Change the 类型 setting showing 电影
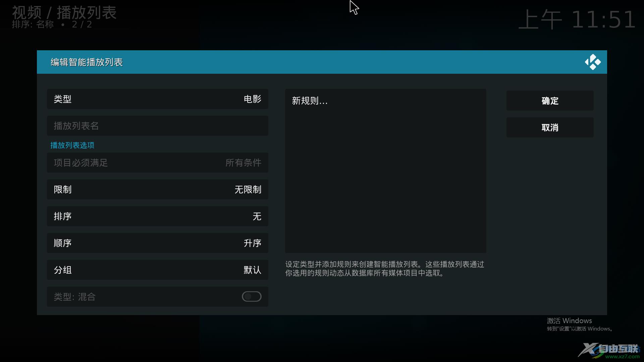 point(158,99)
